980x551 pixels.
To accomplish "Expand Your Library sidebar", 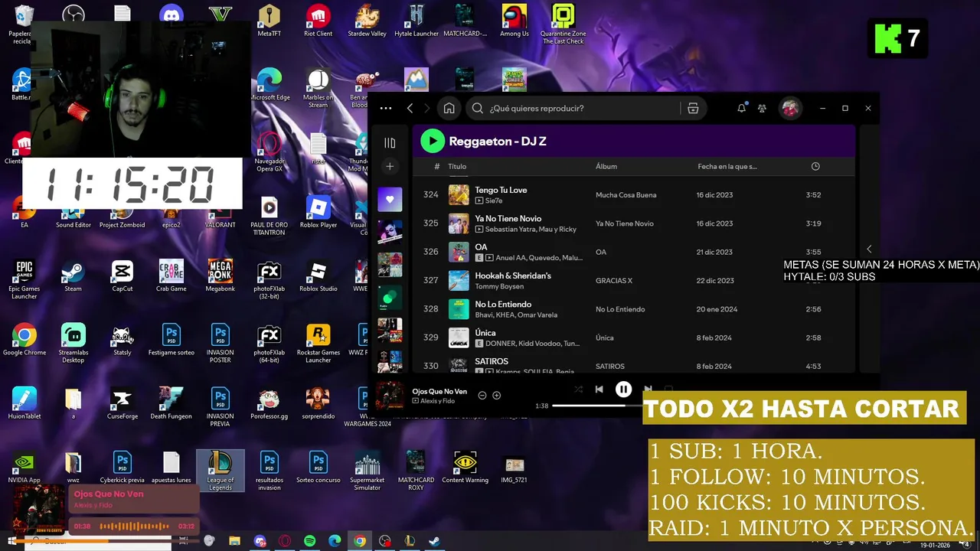I will point(390,142).
